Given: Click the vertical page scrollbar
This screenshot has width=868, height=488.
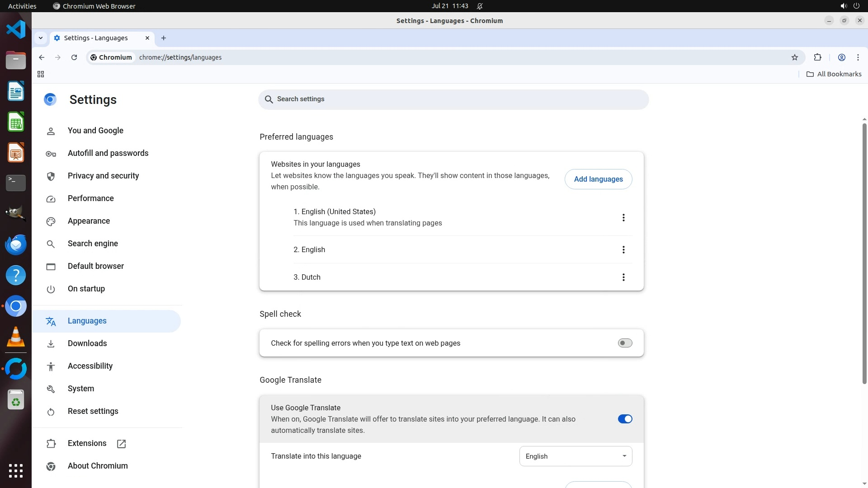Looking at the screenshot, I should pos(864,253).
